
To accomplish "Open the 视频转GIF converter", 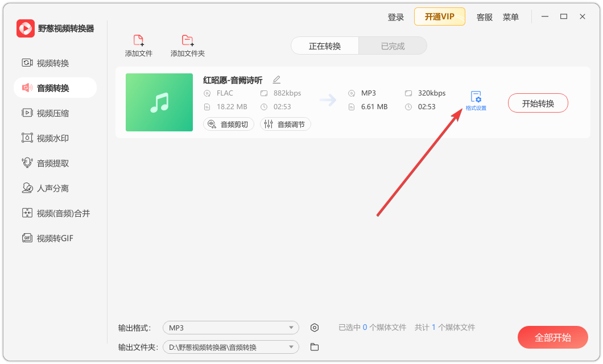I will coord(46,238).
